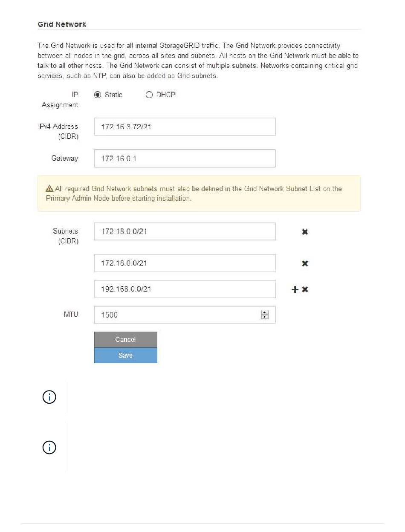This screenshot has height=532, width=405.
Task: Click the 192.168.0.0/21 subnet field
Action: [x=185, y=289]
